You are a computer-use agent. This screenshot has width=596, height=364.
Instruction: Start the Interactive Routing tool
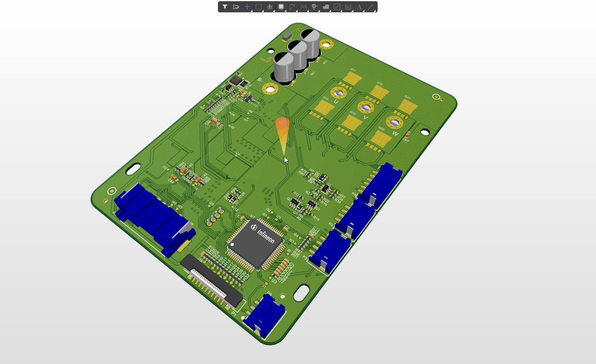pos(292,7)
